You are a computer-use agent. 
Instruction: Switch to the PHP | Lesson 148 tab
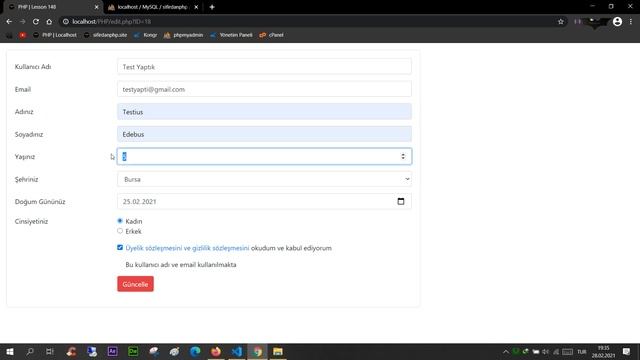(52, 7)
